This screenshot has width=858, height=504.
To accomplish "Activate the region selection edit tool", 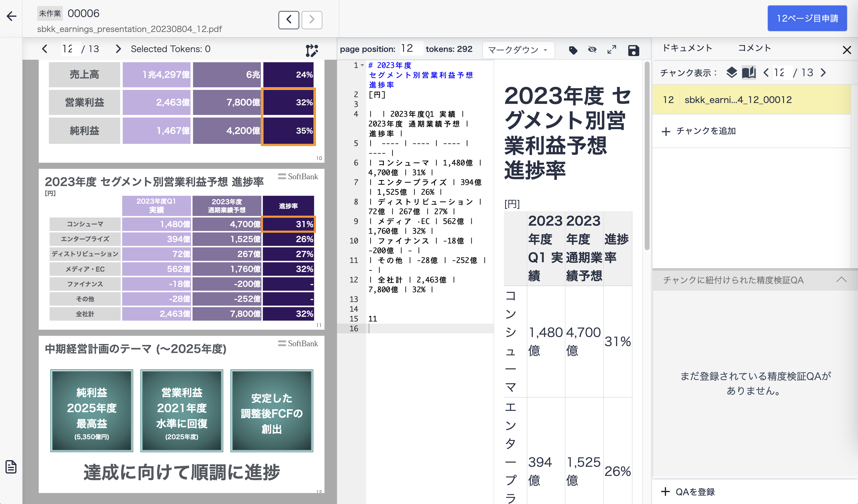I will 311,50.
